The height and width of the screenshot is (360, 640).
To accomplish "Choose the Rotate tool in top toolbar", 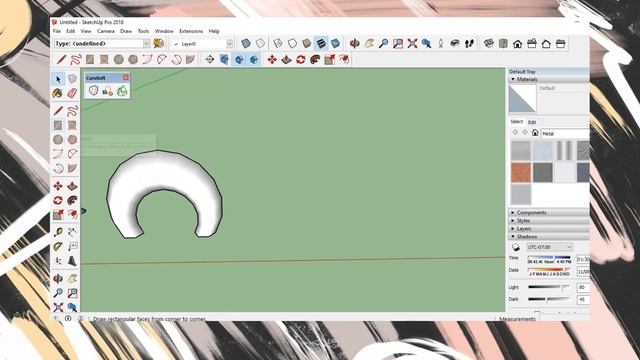I will click(301, 60).
